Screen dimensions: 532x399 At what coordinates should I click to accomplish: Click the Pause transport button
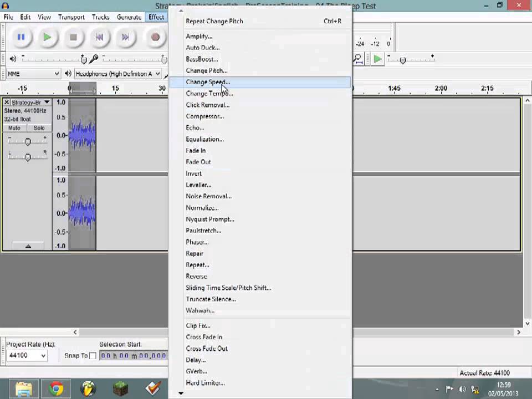coord(21,37)
